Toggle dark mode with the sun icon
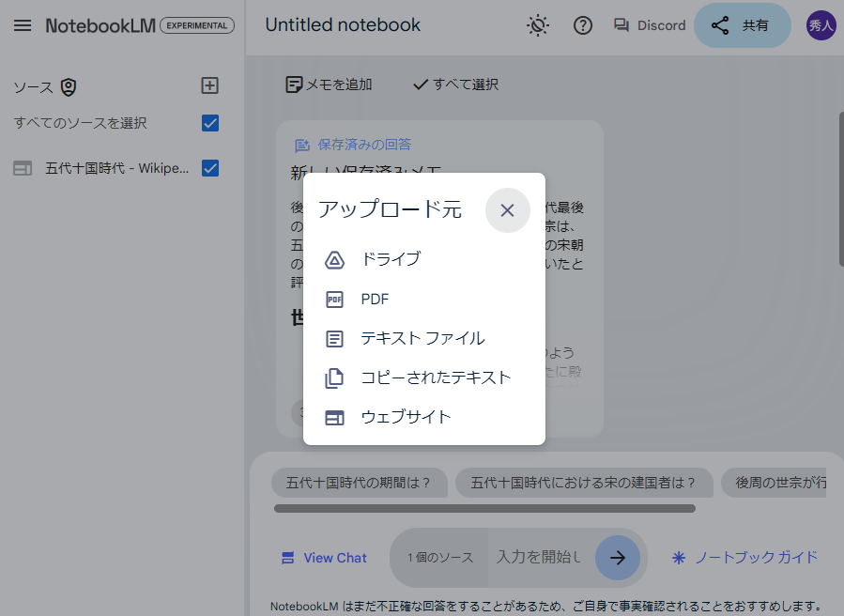 538,25
